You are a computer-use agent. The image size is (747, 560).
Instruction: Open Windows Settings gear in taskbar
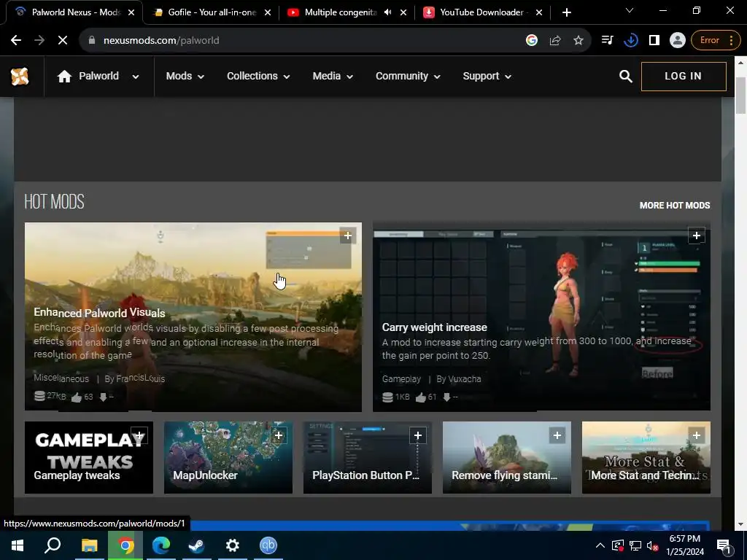(x=233, y=545)
